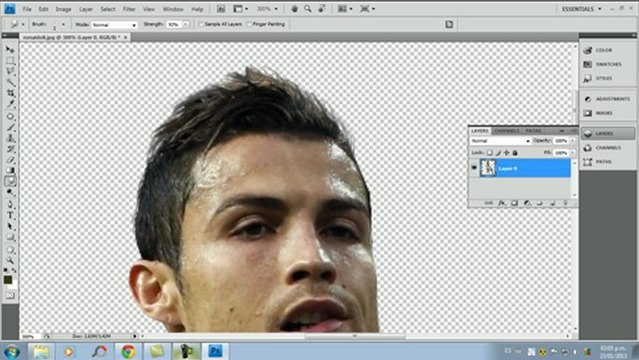
Task: Toggle lock all for layer
Action: tap(515, 153)
